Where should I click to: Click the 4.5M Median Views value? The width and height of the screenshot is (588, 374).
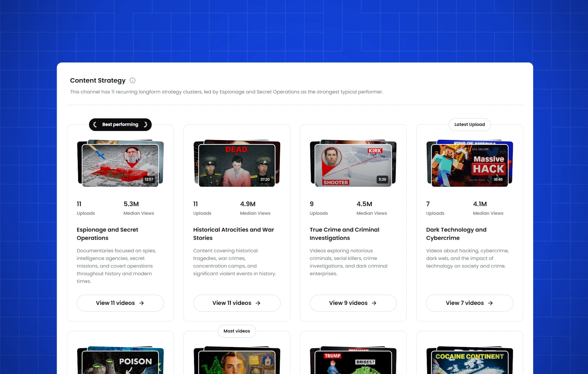pos(364,204)
